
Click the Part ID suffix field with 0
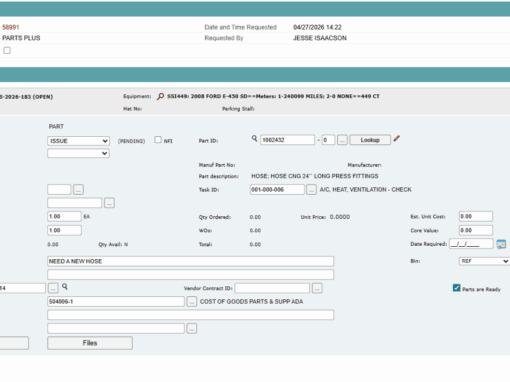(328, 140)
